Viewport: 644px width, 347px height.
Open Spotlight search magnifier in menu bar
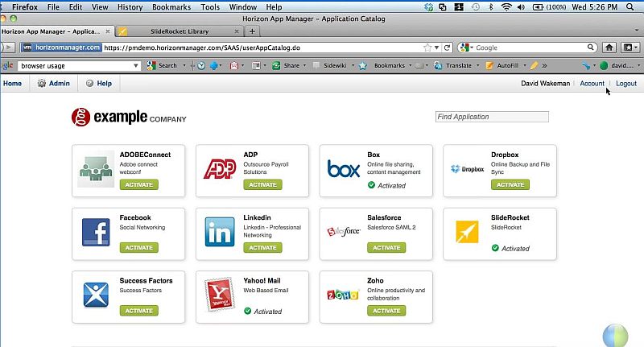pyautogui.click(x=630, y=7)
